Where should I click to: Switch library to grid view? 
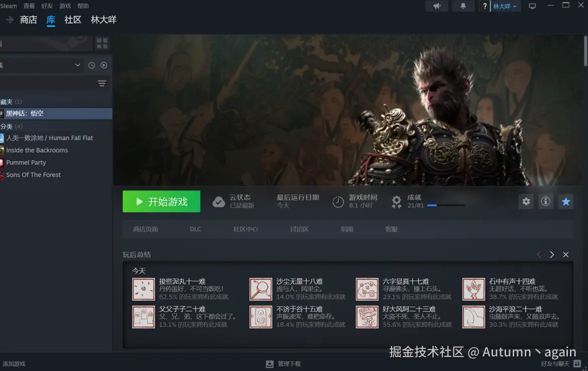click(101, 43)
